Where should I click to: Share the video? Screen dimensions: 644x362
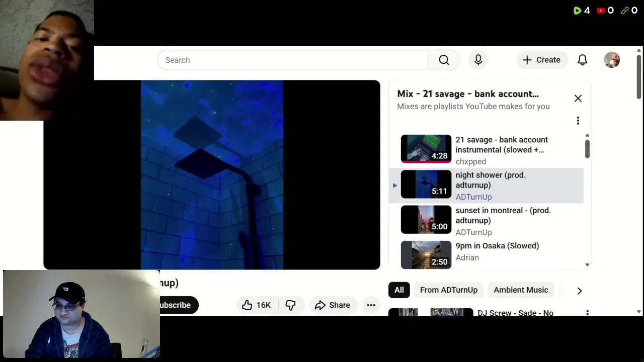pyautogui.click(x=333, y=305)
